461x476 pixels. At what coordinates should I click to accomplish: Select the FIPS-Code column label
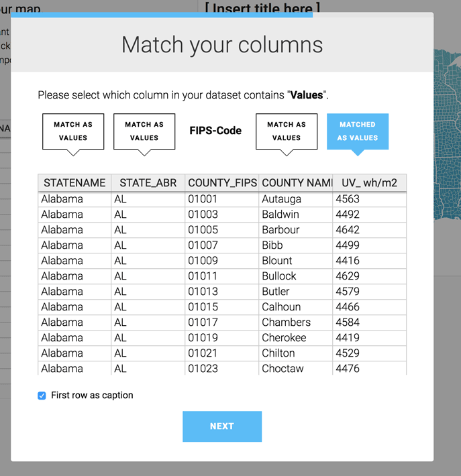tap(215, 131)
